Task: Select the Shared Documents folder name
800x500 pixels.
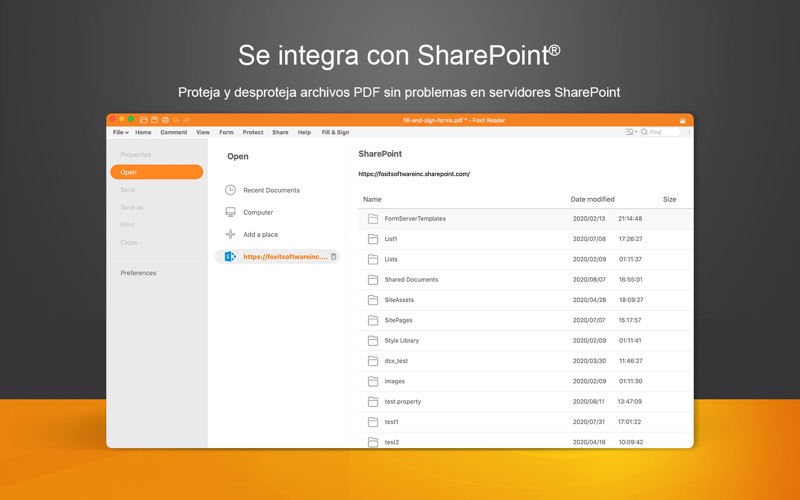Action: click(411, 280)
